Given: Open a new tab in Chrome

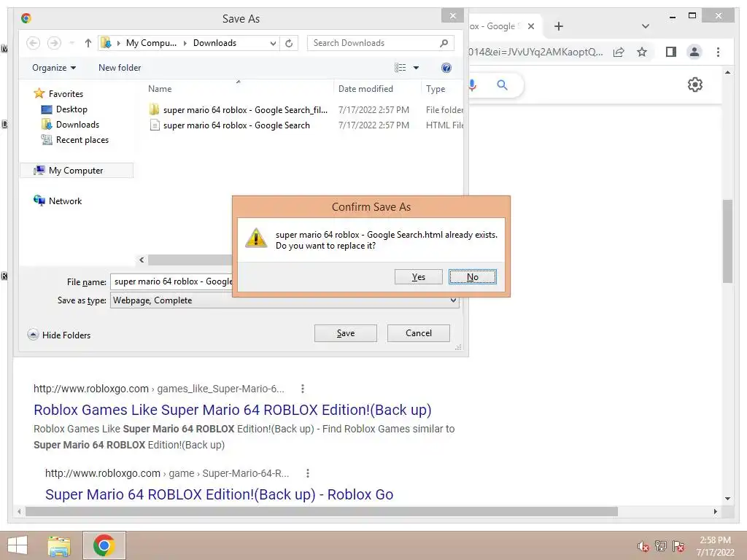Looking at the screenshot, I should 559,26.
